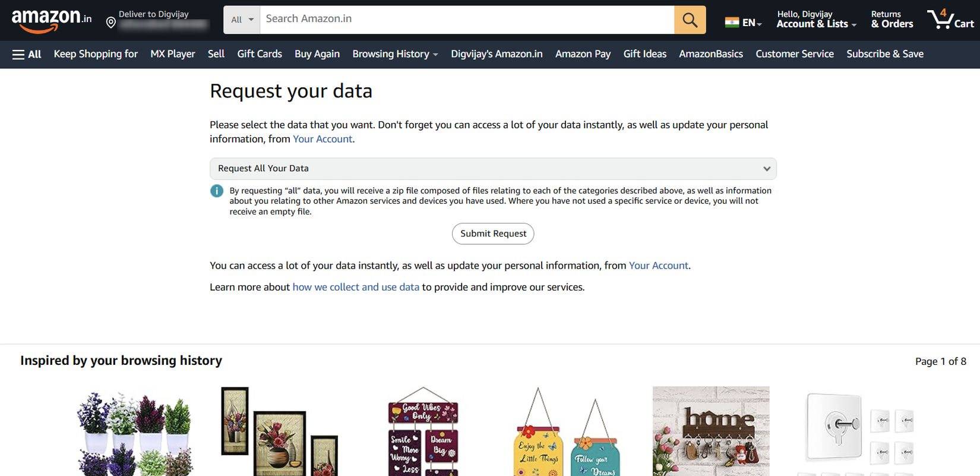Click the how we collect and use data link
Screen dimensions: 980x476
(x=356, y=286)
